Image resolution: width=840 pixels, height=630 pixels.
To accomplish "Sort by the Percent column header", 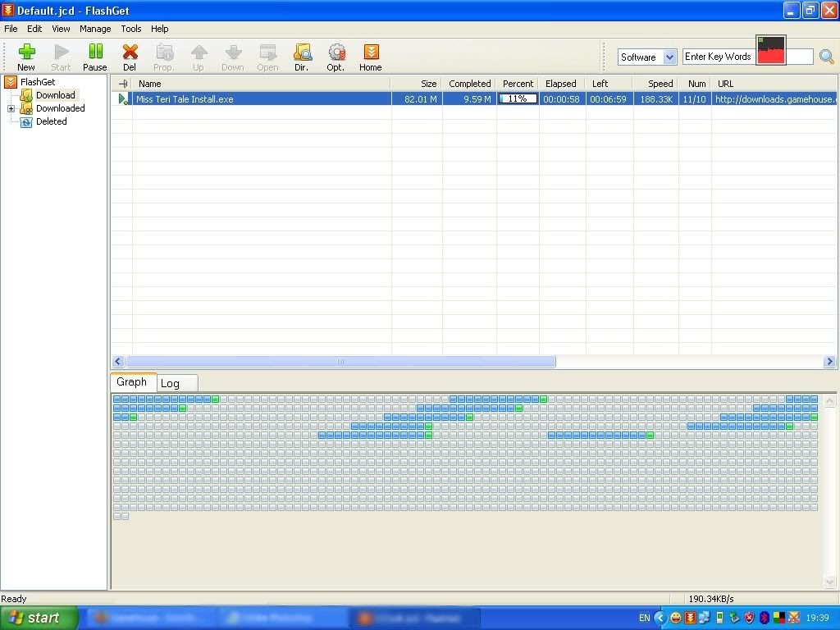I will tap(518, 84).
